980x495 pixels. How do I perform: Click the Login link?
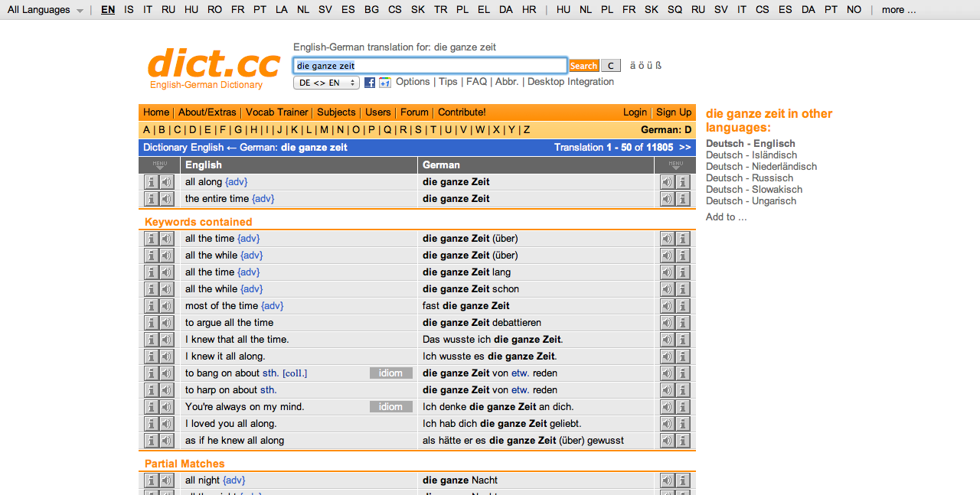coord(635,112)
